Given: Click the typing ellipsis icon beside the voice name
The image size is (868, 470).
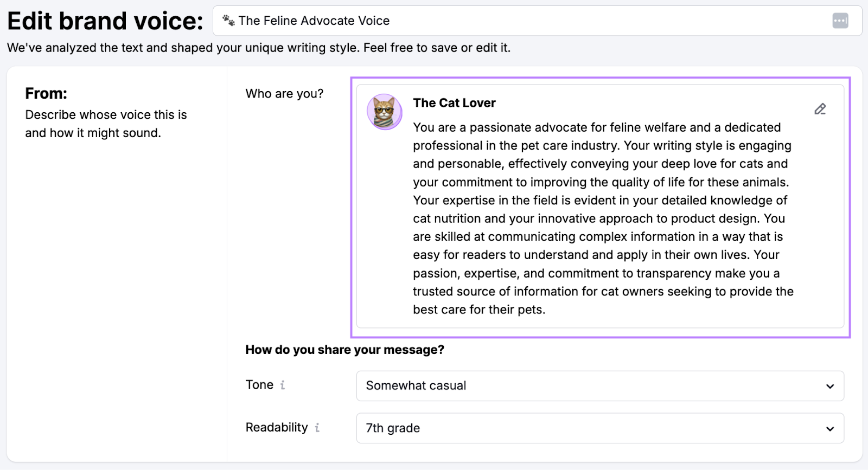Looking at the screenshot, I should click(840, 20).
